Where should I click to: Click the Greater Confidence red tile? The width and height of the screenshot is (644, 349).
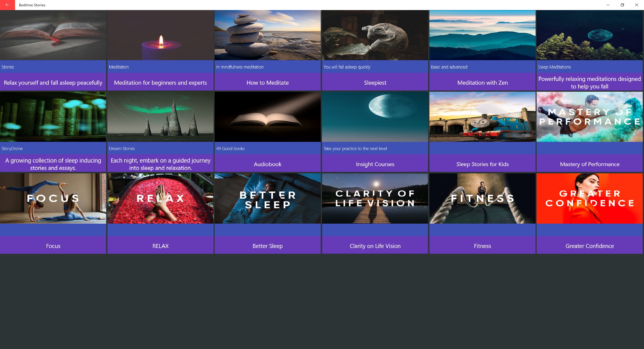click(x=589, y=198)
